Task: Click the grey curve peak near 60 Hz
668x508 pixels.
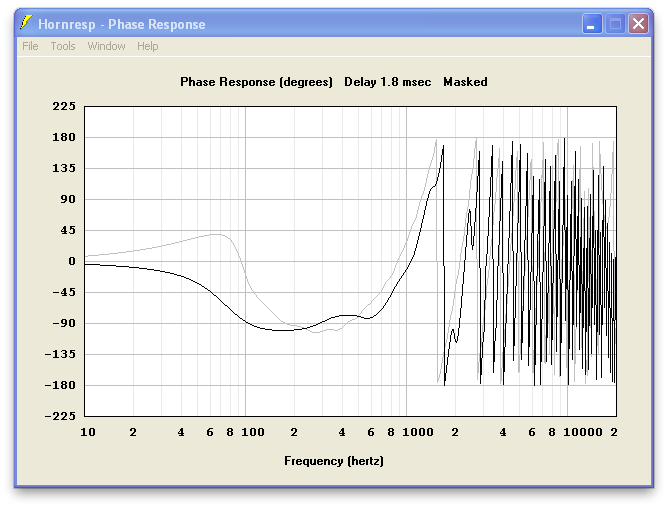Action: pyautogui.click(x=217, y=234)
